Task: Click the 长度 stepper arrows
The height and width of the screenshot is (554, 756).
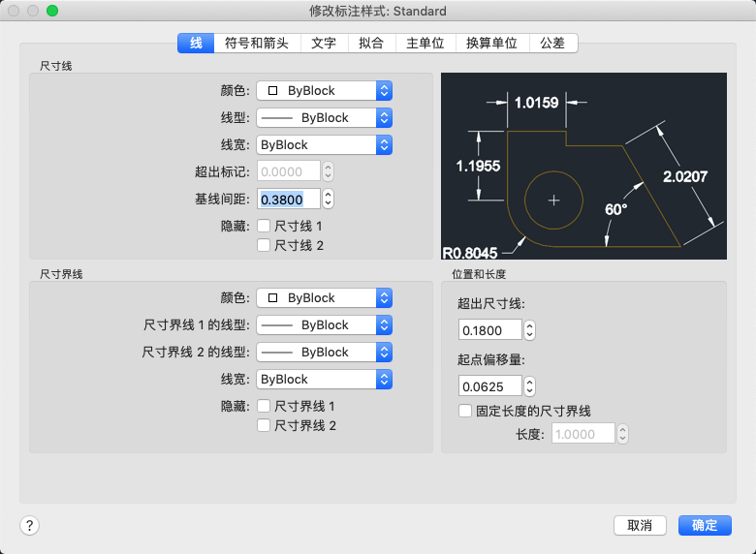Action: coord(623,434)
